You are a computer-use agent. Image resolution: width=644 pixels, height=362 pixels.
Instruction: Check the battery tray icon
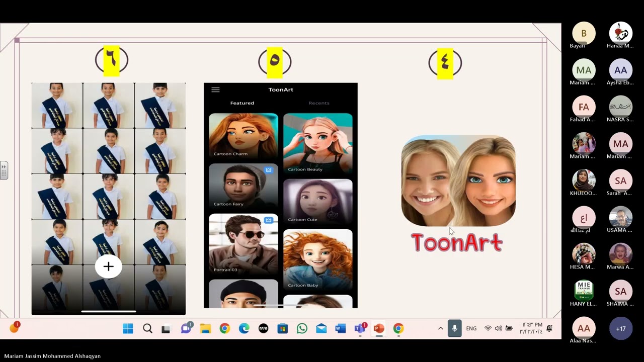coord(509,328)
